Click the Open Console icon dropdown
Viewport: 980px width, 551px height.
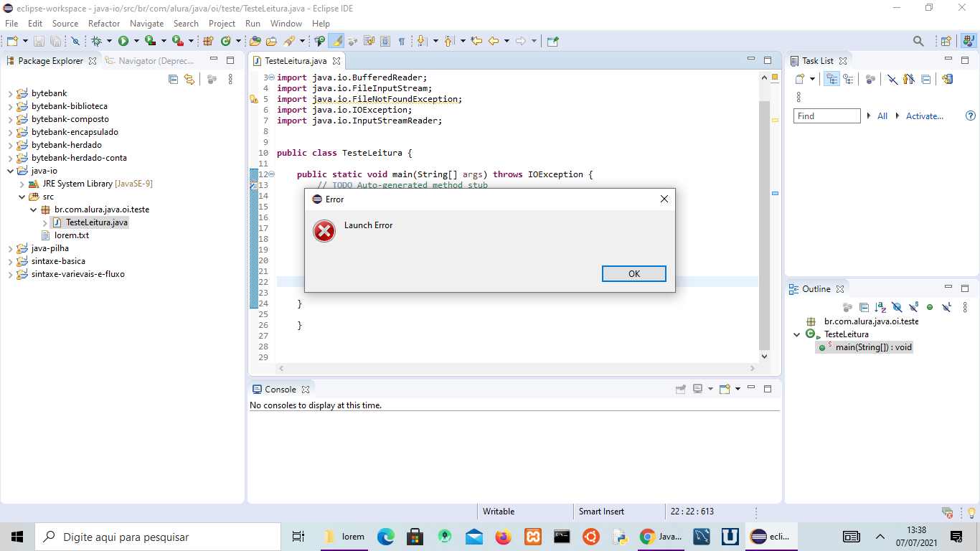pos(738,389)
